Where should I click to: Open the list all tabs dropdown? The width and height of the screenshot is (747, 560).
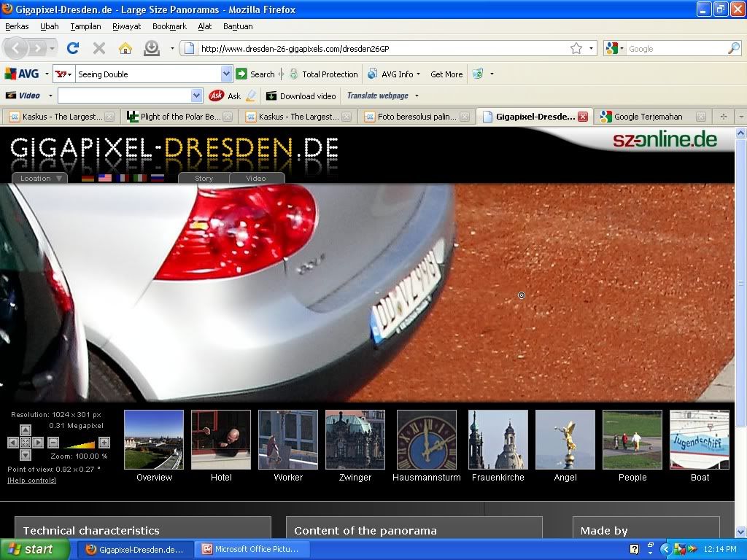(x=741, y=117)
